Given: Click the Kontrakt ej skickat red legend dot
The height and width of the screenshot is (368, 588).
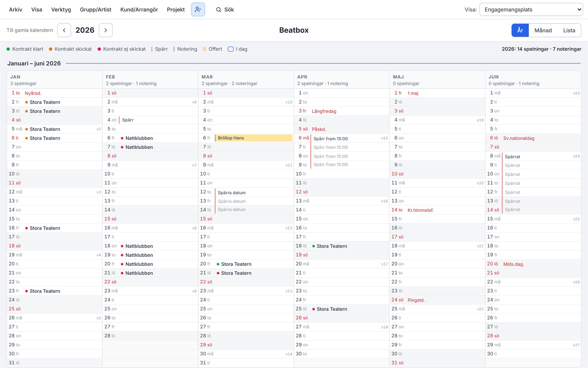Looking at the screenshot, I should 99,49.
